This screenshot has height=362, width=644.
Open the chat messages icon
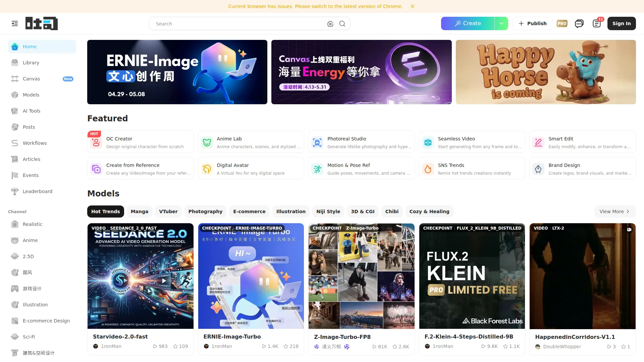pyautogui.click(x=579, y=23)
